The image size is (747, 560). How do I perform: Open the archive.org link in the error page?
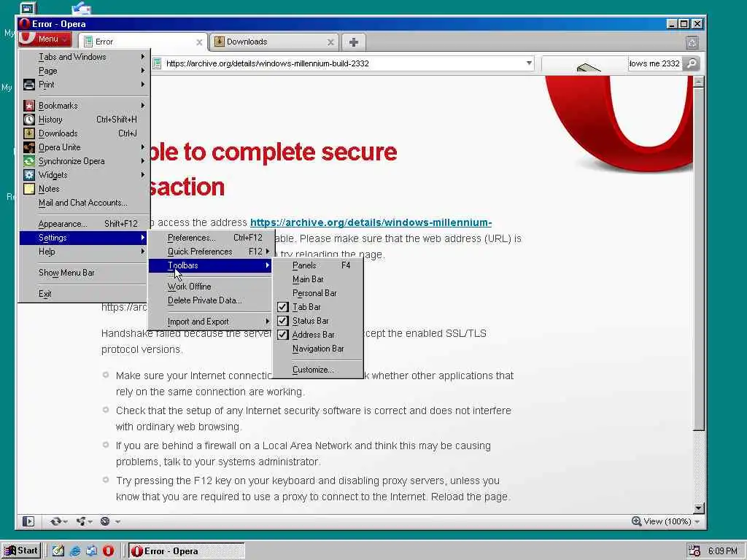point(371,222)
